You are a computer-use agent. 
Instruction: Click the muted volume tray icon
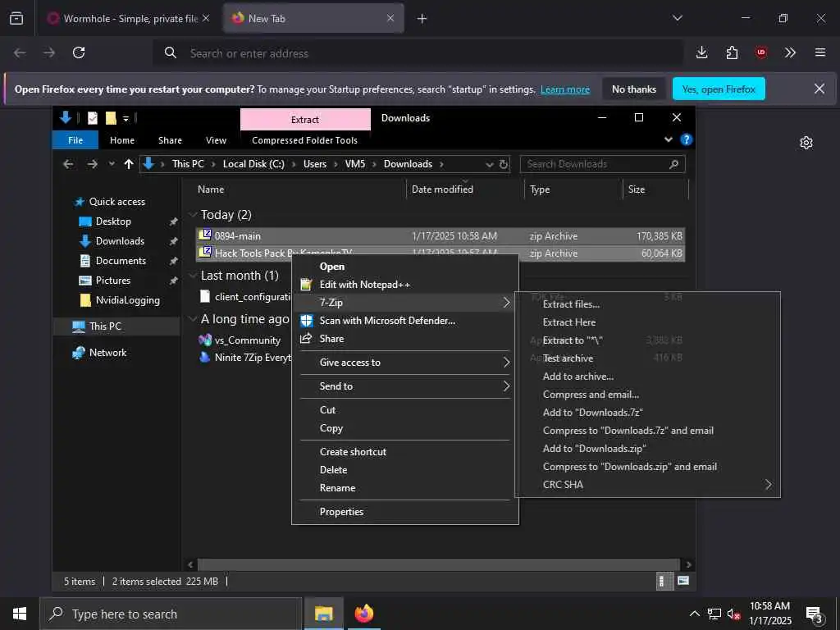coord(733,614)
